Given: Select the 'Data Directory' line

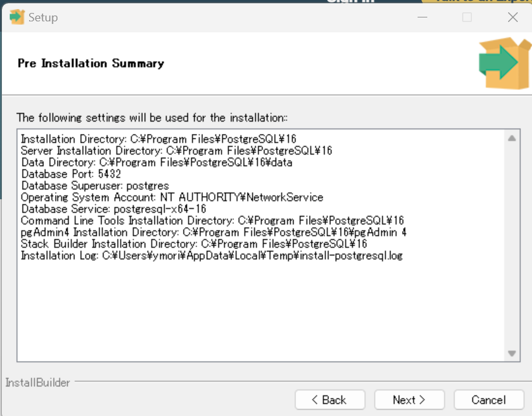Looking at the screenshot, I should [156, 162].
